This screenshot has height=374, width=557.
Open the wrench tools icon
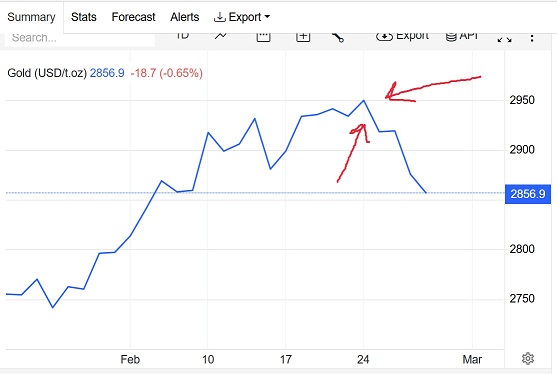[x=337, y=38]
